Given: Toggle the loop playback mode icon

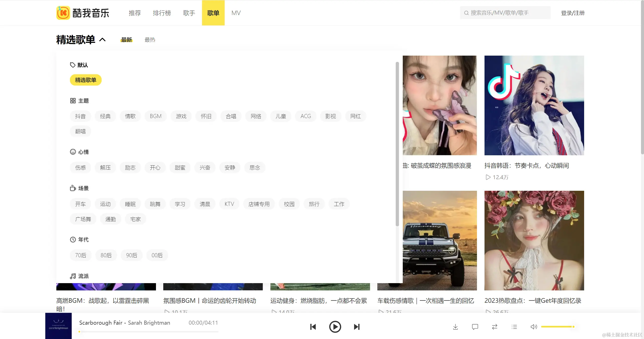Looking at the screenshot, I should click(495, 327).
